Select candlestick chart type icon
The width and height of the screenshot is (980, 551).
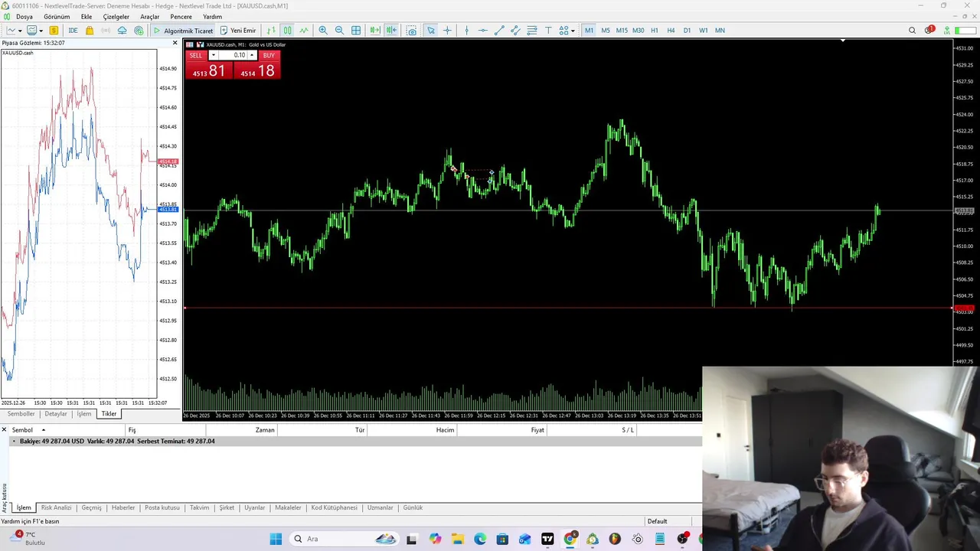tap(287, 31)
